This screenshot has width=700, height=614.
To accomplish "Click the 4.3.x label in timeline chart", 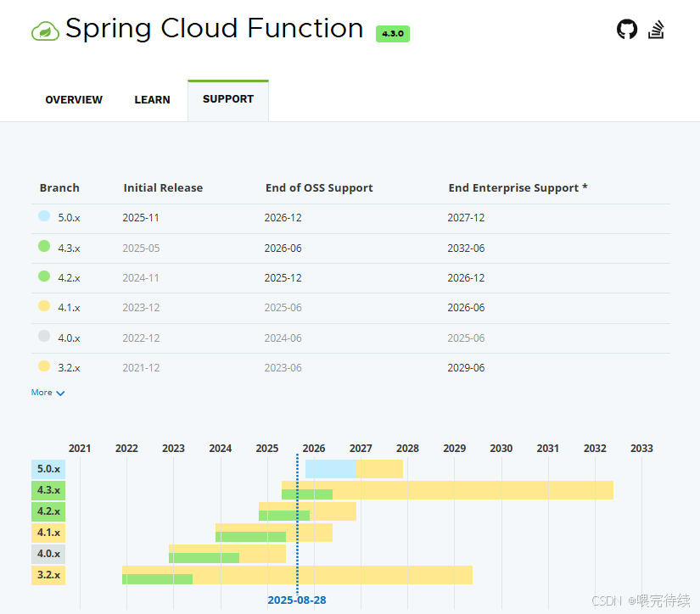I will [x=48, y=490].
